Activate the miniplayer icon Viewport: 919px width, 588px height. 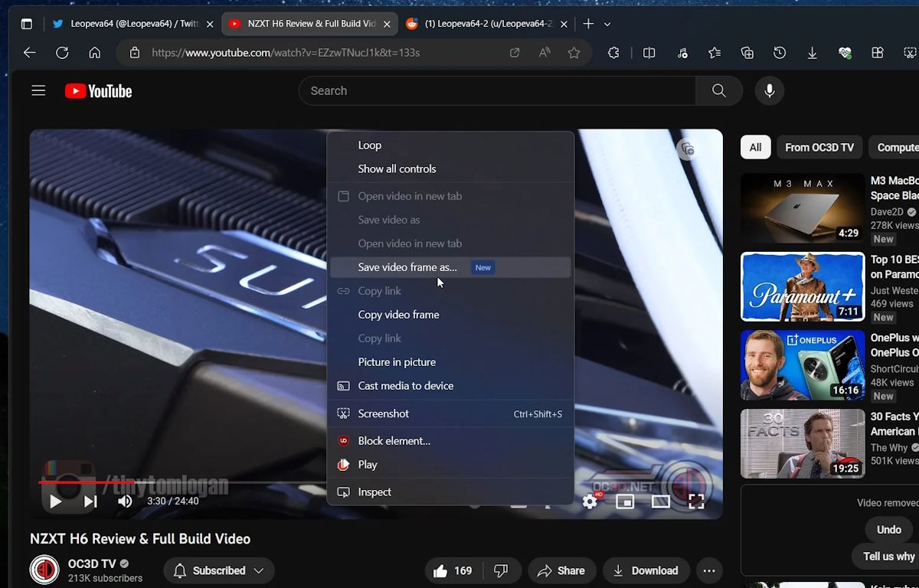(624, 501)
